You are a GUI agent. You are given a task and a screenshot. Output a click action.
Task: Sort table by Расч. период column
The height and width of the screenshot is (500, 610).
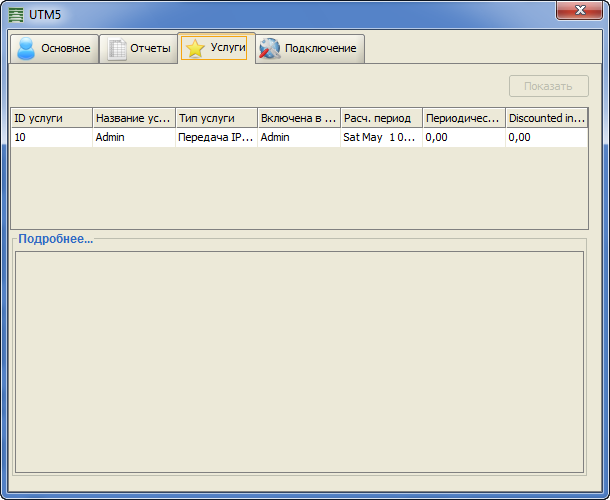[x=380, y=118]
